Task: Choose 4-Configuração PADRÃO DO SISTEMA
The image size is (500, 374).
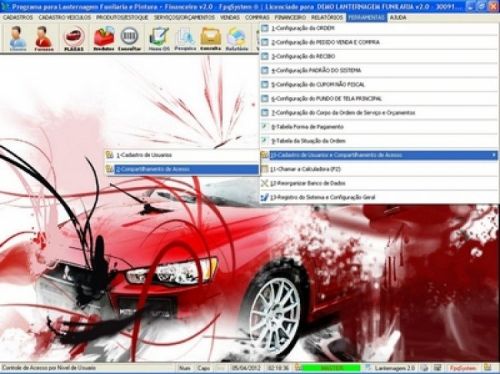Action: point(379,70)
